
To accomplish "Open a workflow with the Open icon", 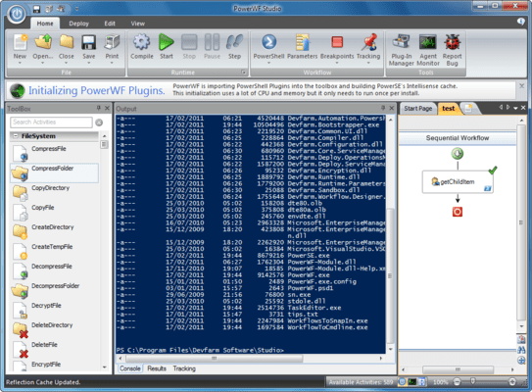I will coord(43,42).
